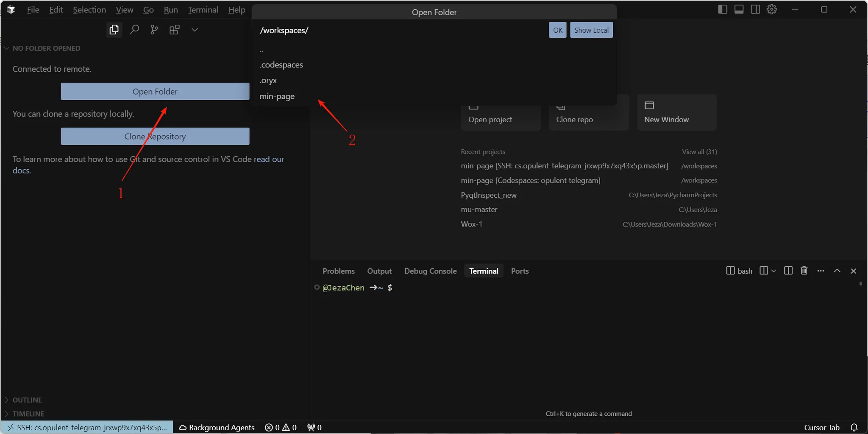
Task: Toggle the bottom panel layout button
Action: (x=739, y=9)
